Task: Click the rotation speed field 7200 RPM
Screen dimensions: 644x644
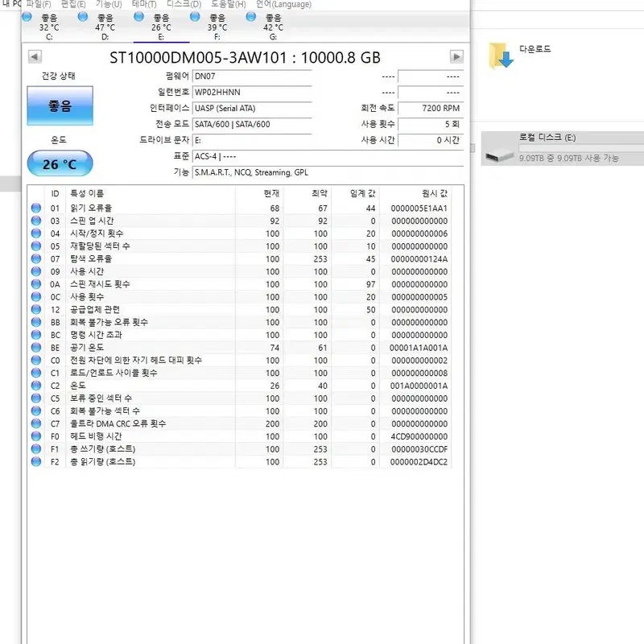Action: tap(431, 109)
